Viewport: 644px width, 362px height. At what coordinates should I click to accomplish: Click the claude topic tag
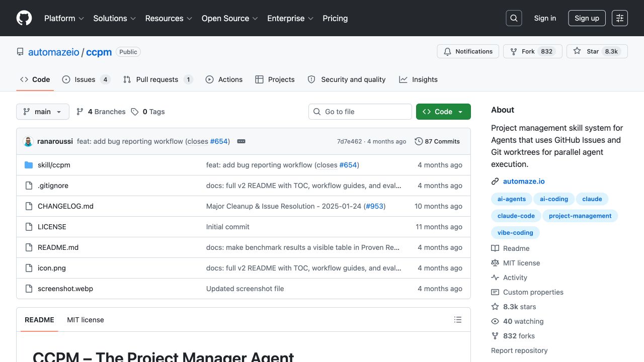pos(592,199)
